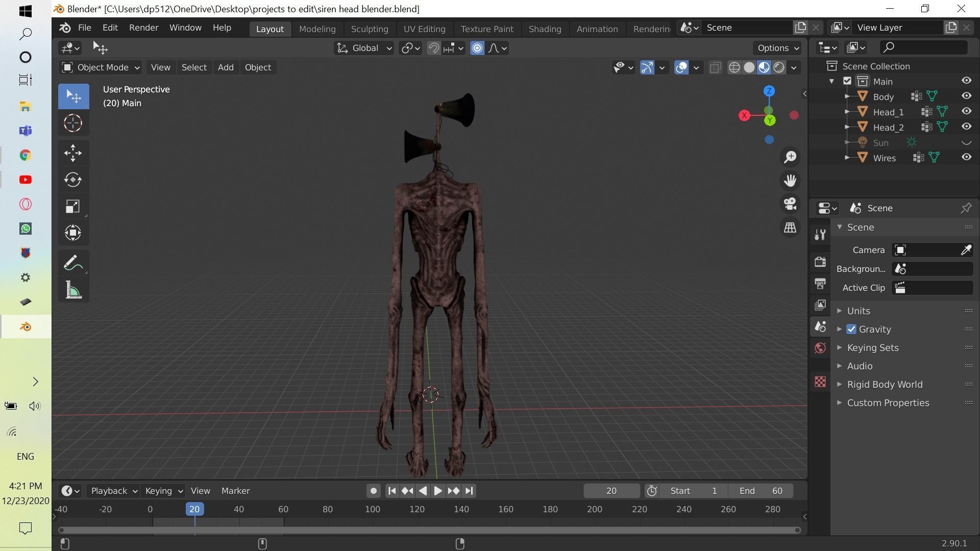Uncheck the Main collection checkbox

pos(847,81)
